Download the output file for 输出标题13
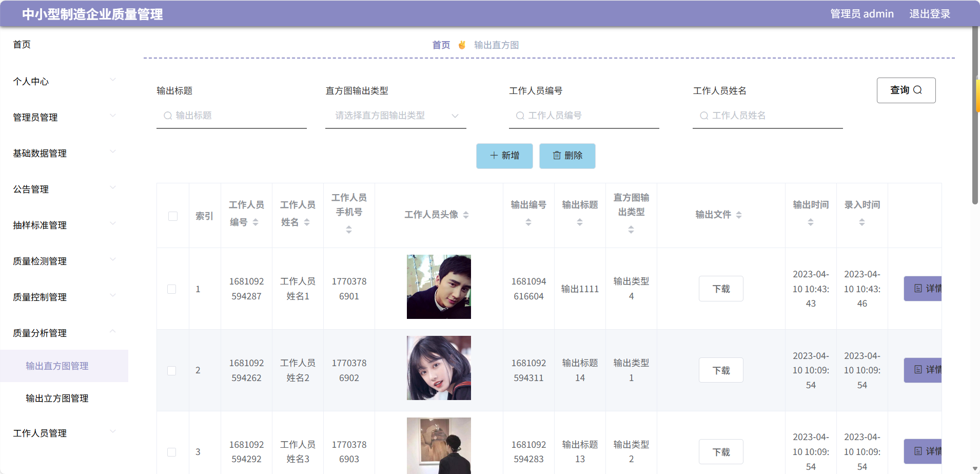The image size is (980, 474). pos(721,452)
